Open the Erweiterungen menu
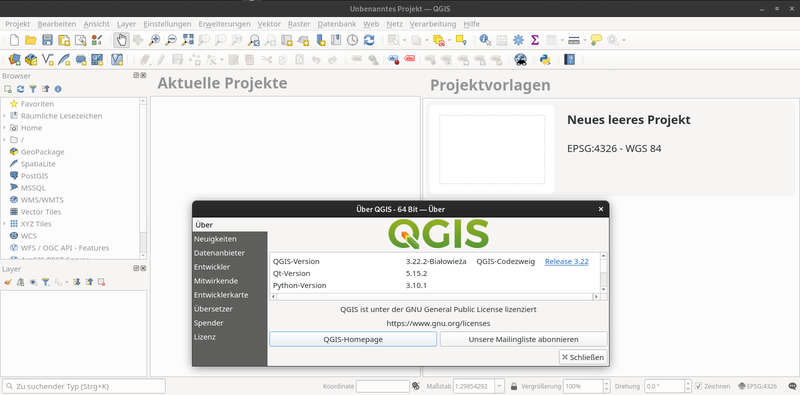Screen dimensions: 800x395 (x=224, y=24)
